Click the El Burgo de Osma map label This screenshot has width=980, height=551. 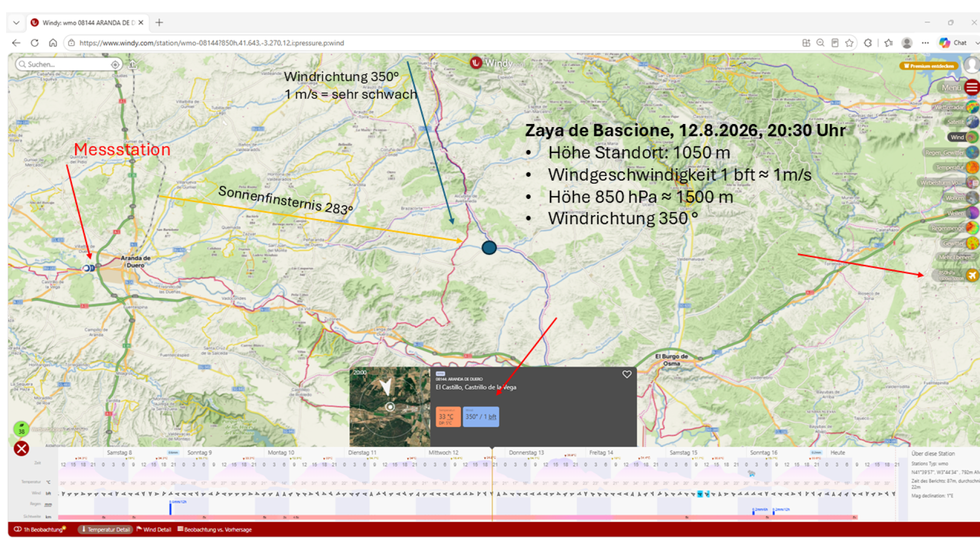click(672, 360)
